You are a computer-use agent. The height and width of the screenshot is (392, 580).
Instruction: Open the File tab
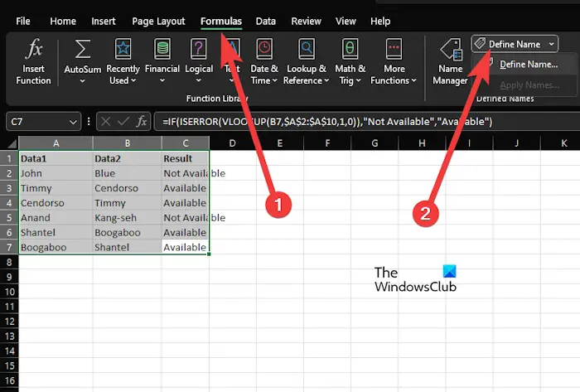pyautogui.click(x=23, y=21)
